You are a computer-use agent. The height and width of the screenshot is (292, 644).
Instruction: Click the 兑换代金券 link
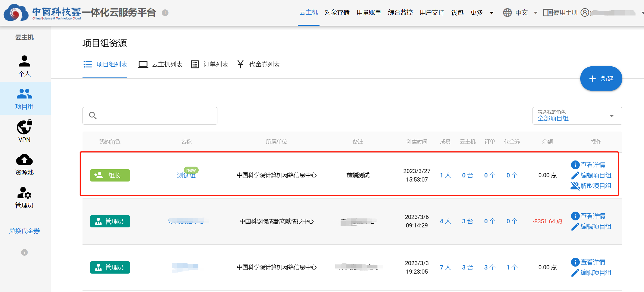(24, 231)
